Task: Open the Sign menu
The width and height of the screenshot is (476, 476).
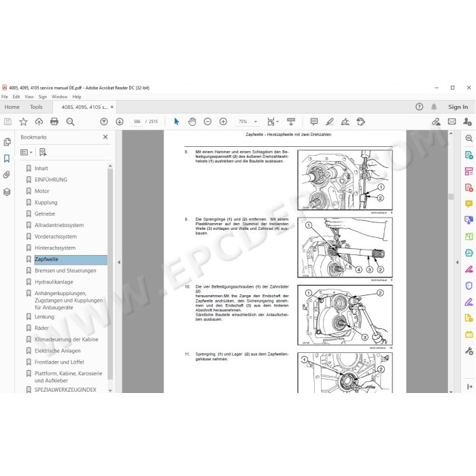Action: (x=42, y=97)
